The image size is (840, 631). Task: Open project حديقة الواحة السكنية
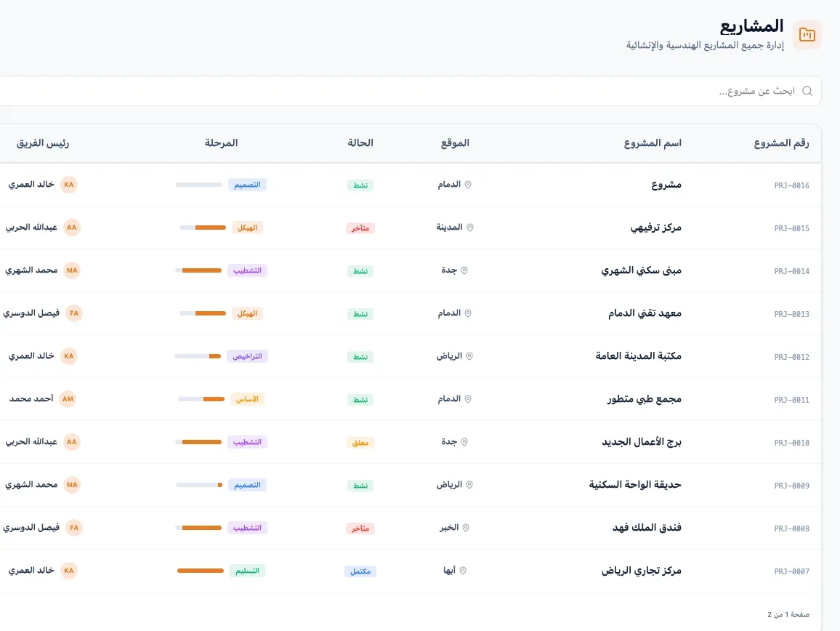pyautogui.click(x=635, y=485)
